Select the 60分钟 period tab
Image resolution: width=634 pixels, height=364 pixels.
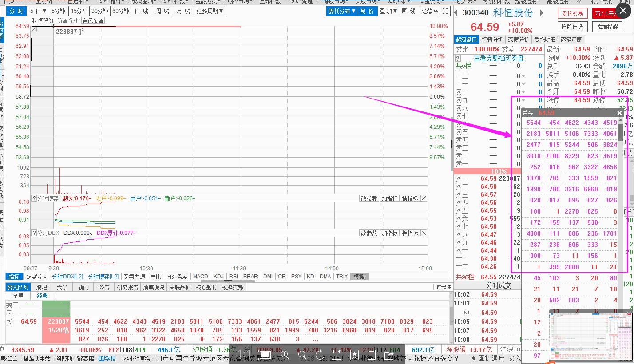[121, 11]
